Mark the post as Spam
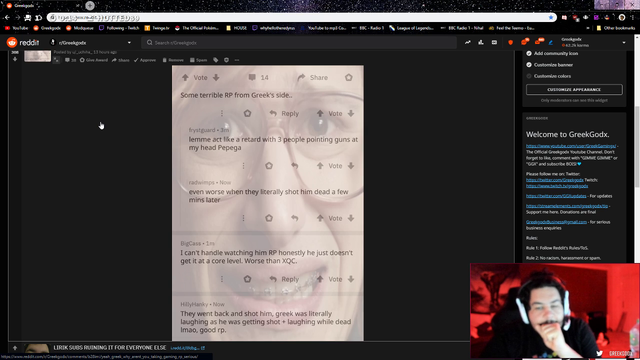 pos(198,60)
